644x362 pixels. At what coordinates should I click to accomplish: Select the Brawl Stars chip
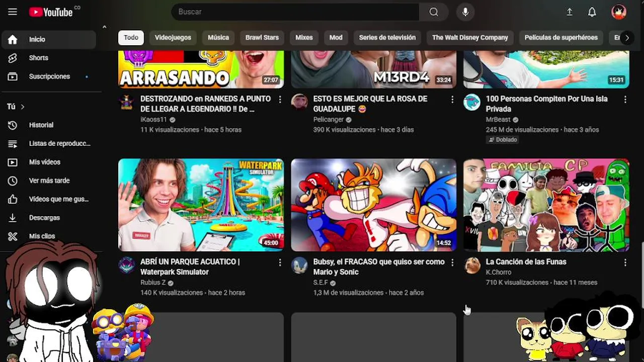coord(262,38)
